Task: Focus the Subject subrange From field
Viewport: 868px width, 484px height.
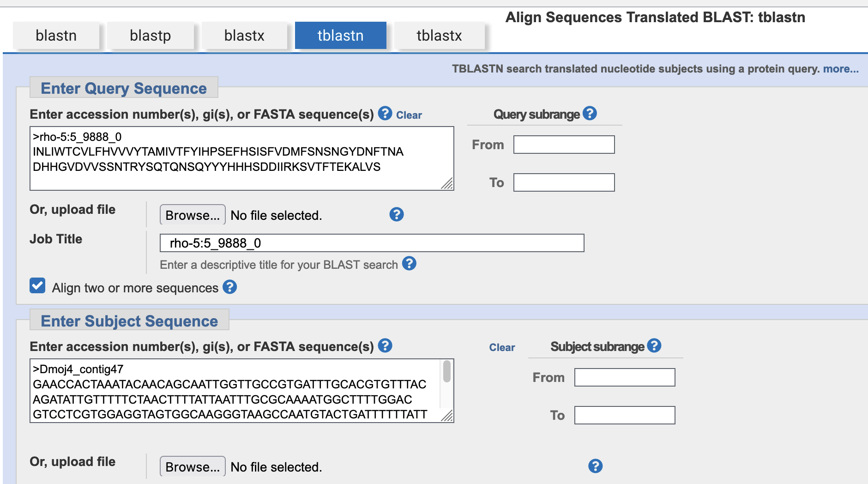Action: 625,377
